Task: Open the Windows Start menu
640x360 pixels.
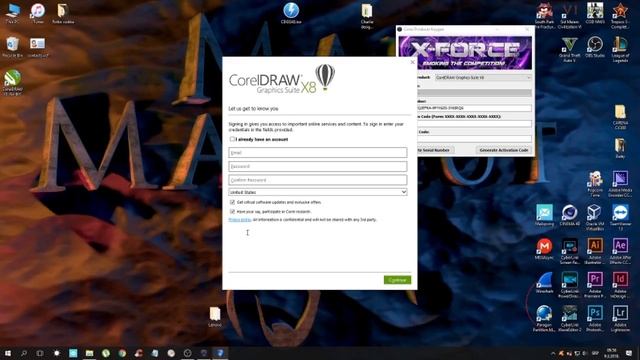Action: (x=7, y=353)
